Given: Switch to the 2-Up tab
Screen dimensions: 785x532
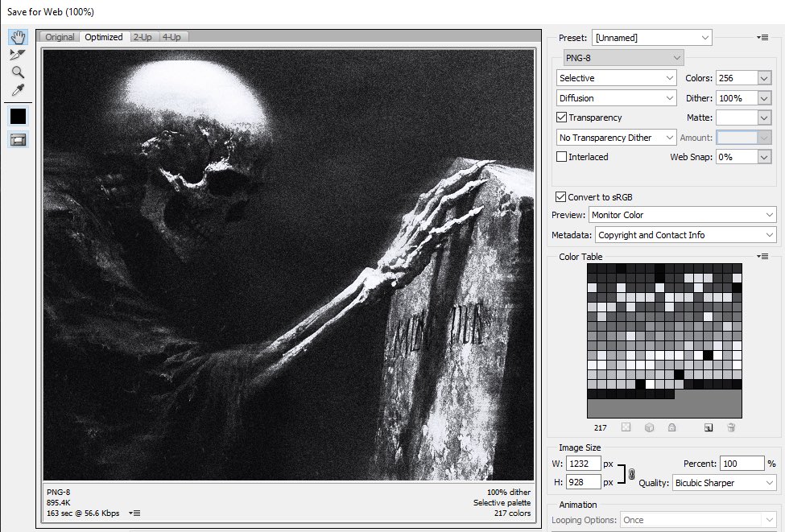Looking at the screenshot, I should 143,37.
